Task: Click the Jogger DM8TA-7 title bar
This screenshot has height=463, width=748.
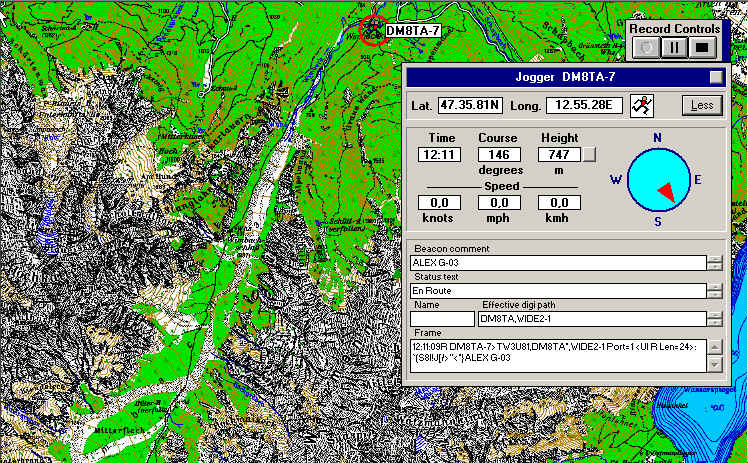Action: coord(566,77)
